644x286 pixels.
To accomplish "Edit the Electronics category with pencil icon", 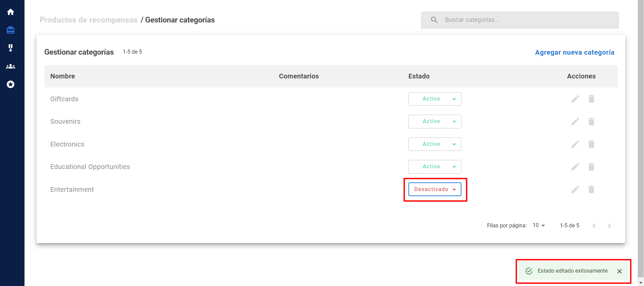I will (x=575, y=144).
